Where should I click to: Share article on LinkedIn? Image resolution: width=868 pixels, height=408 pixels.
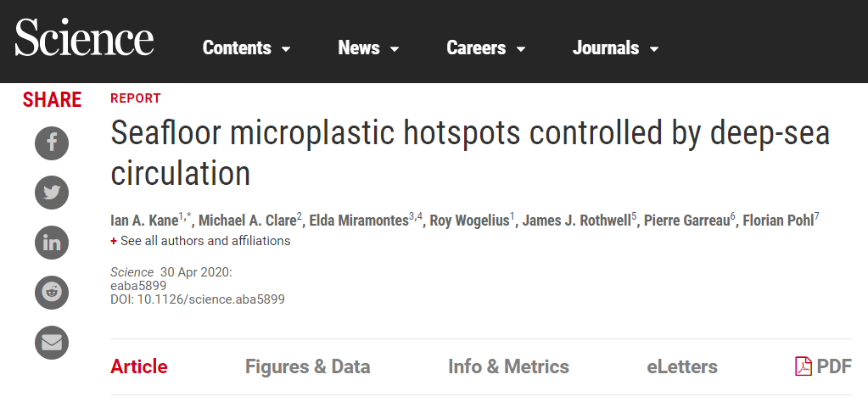pyautogui.click(x=52, y=243)
